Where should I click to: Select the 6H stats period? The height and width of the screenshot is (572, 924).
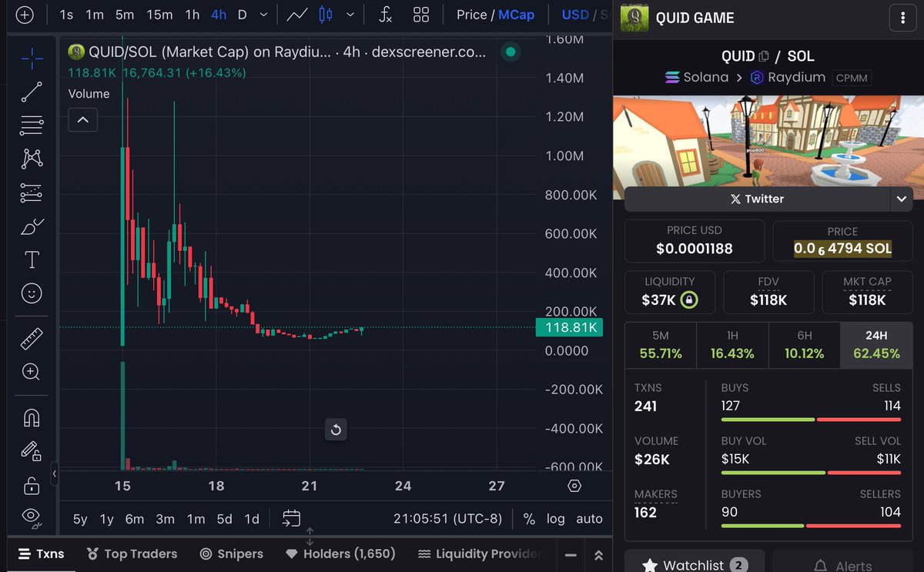[805, 344]
